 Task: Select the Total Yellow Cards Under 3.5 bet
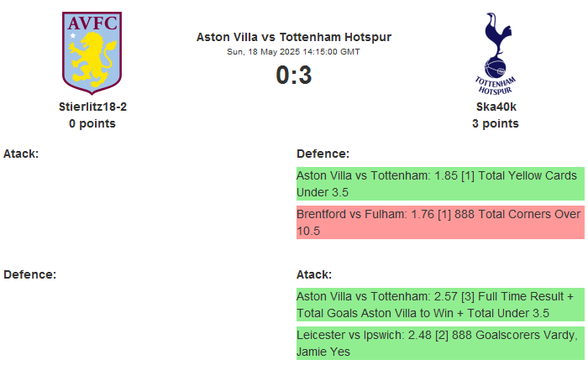(440, 184)
